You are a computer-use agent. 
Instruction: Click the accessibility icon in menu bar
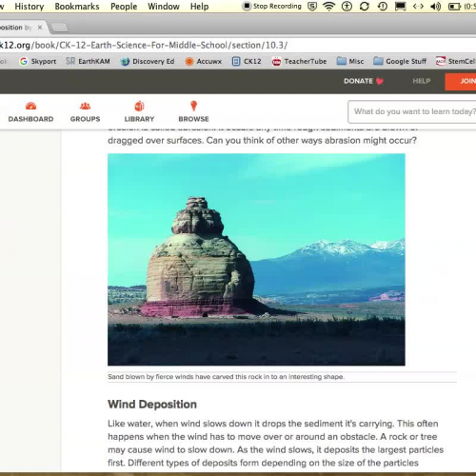(x=347, y=7)
